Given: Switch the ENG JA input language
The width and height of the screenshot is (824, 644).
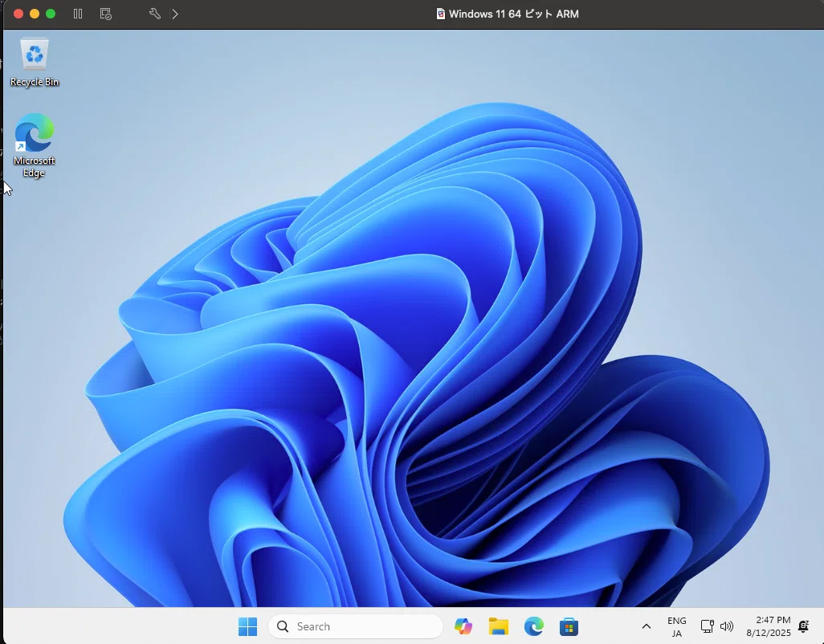Looking at the screenshot, I should [x=677, y=626].
